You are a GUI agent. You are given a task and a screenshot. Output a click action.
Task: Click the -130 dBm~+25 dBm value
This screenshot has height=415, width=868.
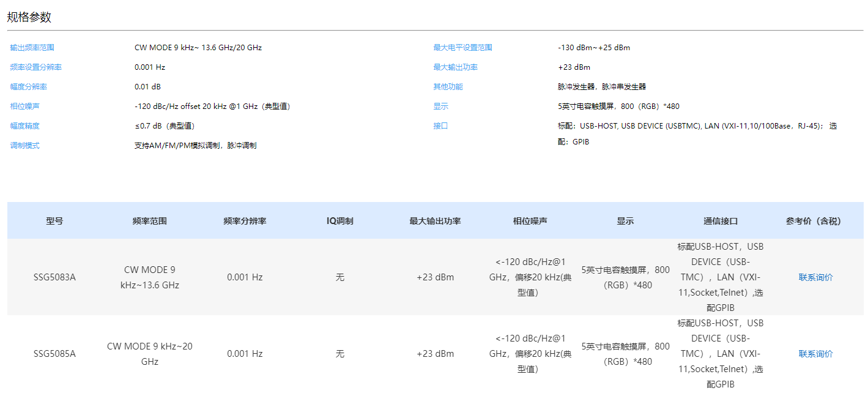point(594,48)
